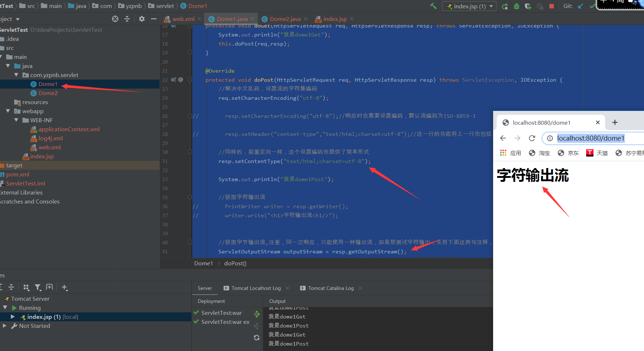Image resolution: width=644 pixels, height=351 pixels.
Task: Switch to the Server tab in Services
Action: click(205, 288)
